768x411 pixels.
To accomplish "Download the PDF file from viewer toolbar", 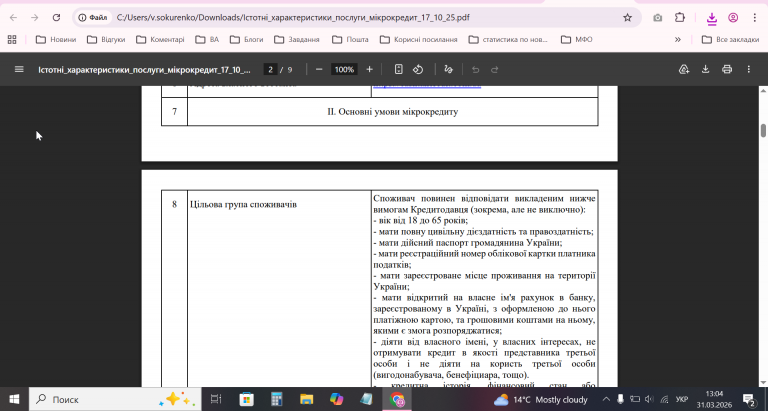I will (x=705, y=70).
